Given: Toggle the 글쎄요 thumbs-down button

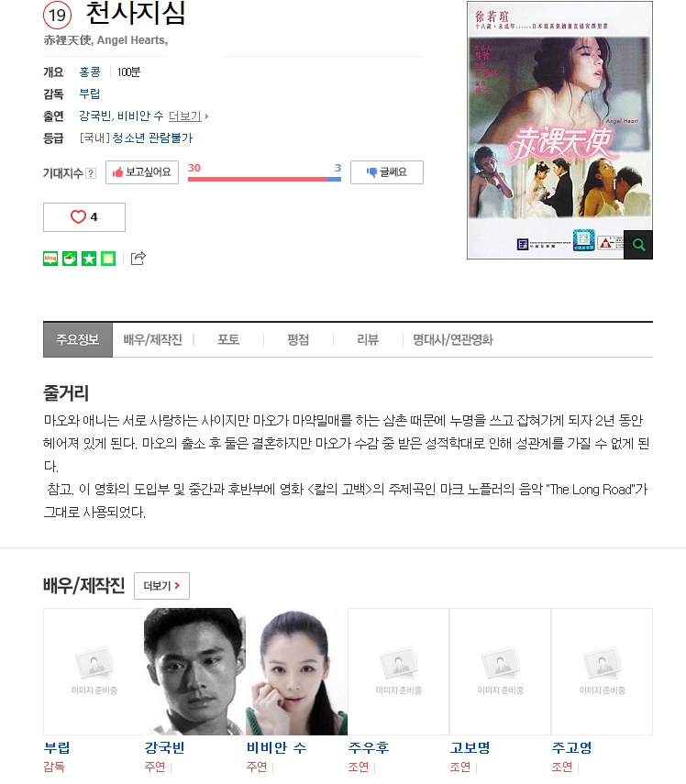Looking at the screenshot, I should tap(387, 172).
